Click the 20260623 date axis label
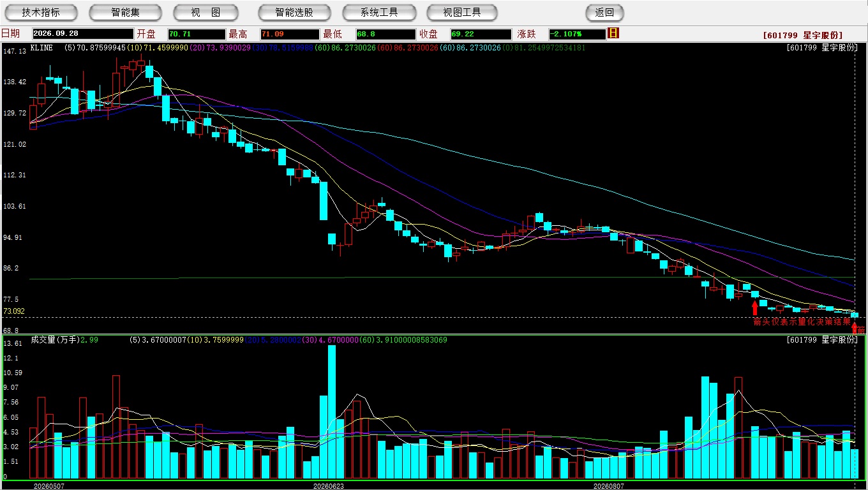The height and width of the screenshot is (490, 868). 329,486
